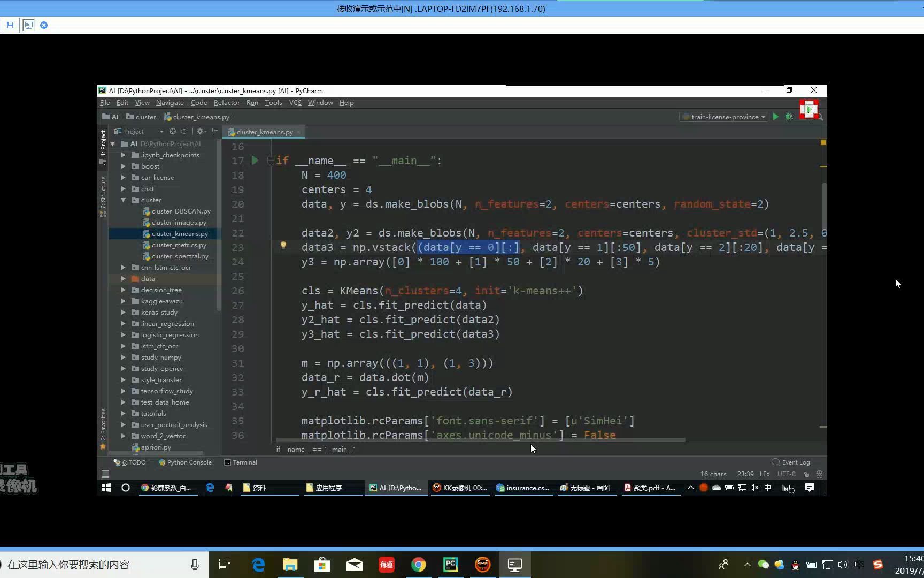The width and height of the screenshot is (924, 578).
Task: Select cluster_DBSCAN.py in project tree
Action: [176, 211]
